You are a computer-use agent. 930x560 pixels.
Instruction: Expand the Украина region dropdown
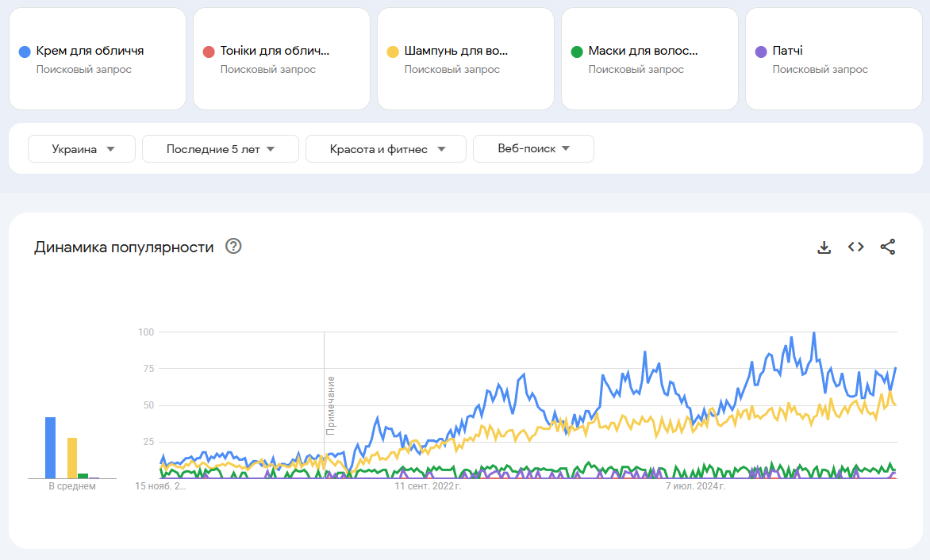pyautogui.click(x=82, y=149)
